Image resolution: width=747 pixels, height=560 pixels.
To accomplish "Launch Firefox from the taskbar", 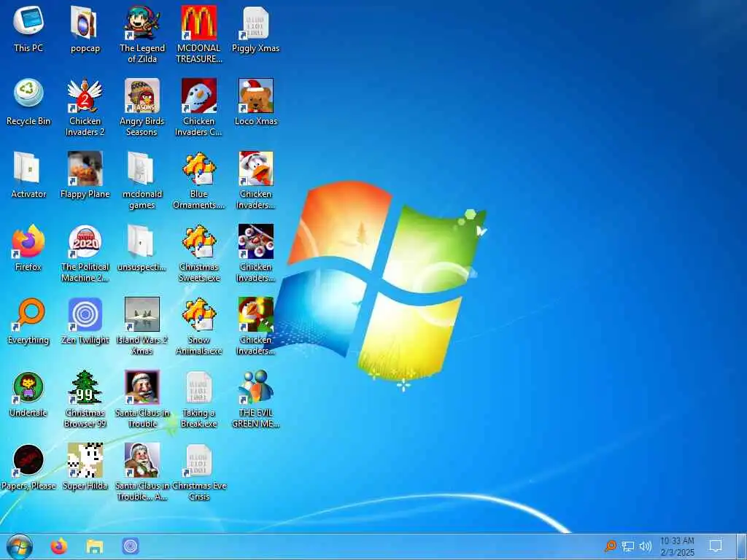I will 59,547.
